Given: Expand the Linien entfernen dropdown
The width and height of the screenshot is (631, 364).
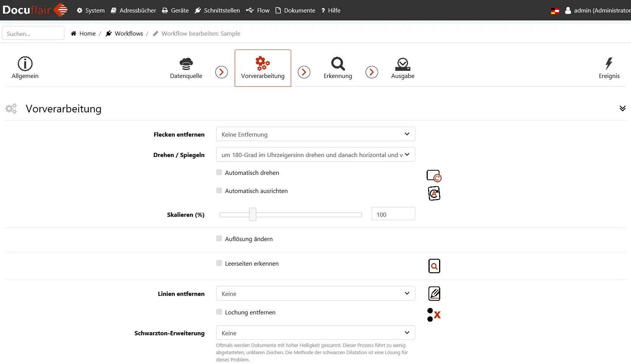Looking at the screenshot, I should [x=315, y=294].
